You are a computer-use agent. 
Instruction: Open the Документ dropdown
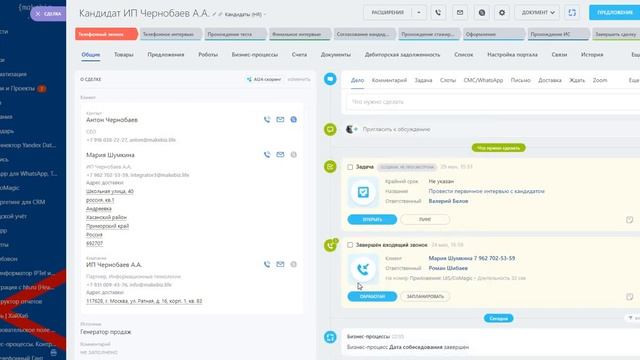(538, 13)
